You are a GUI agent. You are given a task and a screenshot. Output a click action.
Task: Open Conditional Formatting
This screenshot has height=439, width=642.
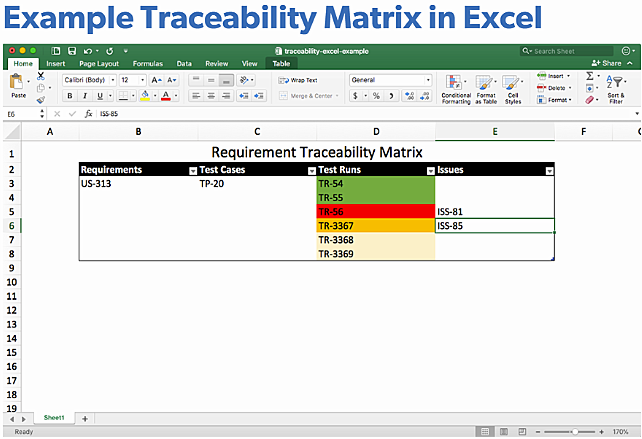(456, 89)
